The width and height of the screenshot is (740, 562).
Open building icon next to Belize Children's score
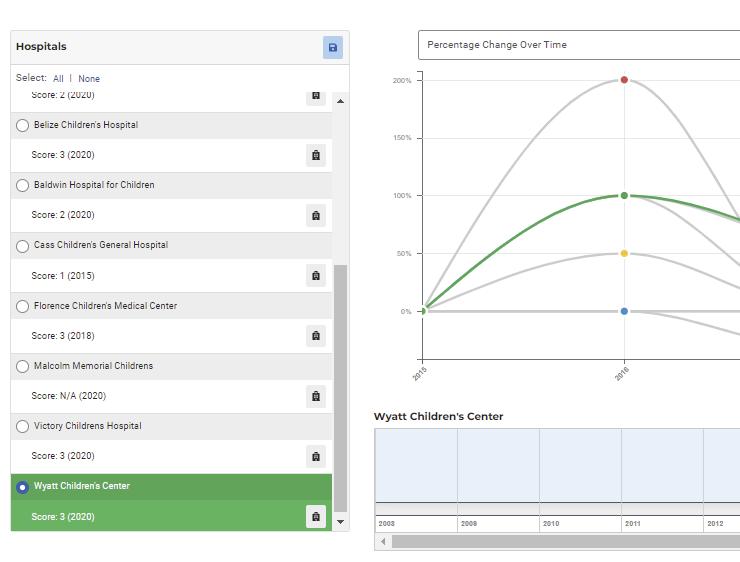pyautogui.click(x=316, y=155)
